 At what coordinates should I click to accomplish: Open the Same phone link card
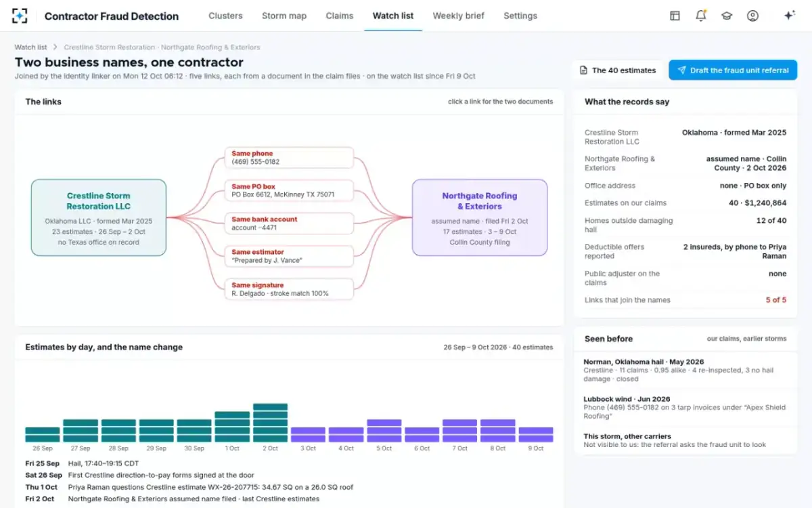pyautogui.click(x=289, y=158)
